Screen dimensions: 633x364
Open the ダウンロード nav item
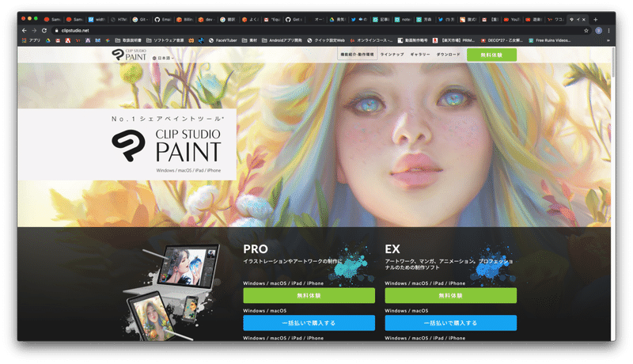tap(448, 54)
